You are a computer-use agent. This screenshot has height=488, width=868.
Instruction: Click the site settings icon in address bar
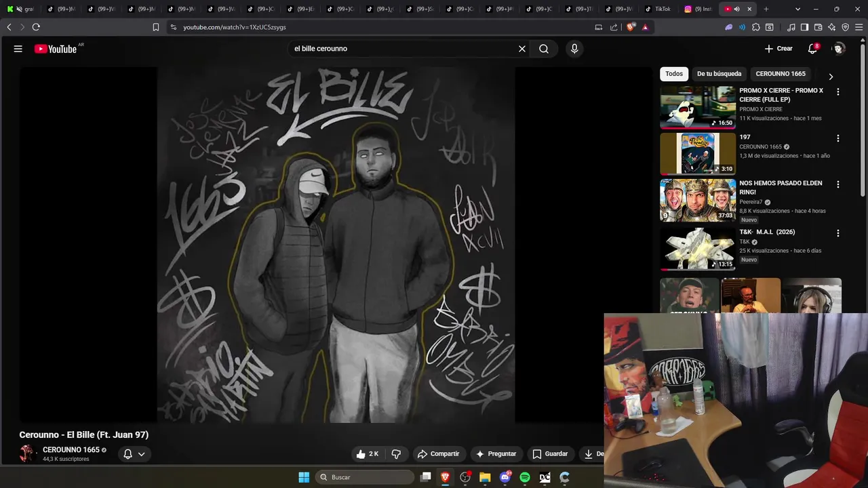point(174,27)
